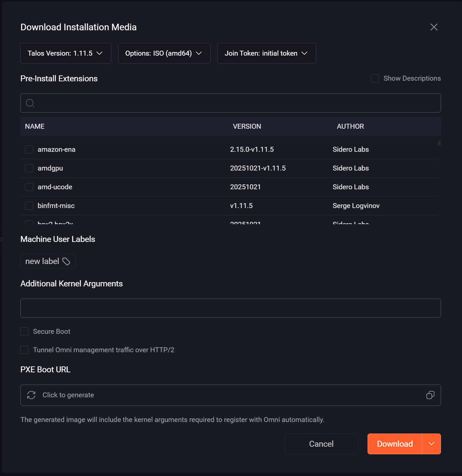The width and height of the screenshot is (462, 476).
Task: Select the amdgpu extension checkbox
Action: 29,168
